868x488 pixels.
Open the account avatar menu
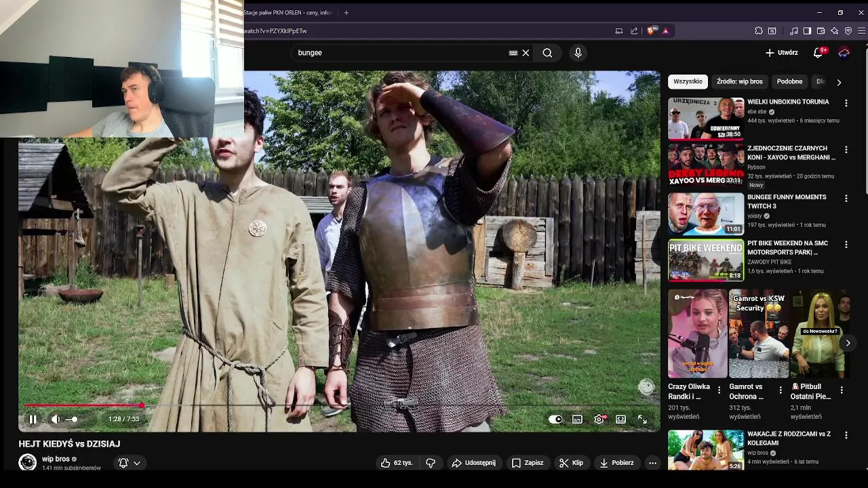pyautogui.click(x=844, y=53)
